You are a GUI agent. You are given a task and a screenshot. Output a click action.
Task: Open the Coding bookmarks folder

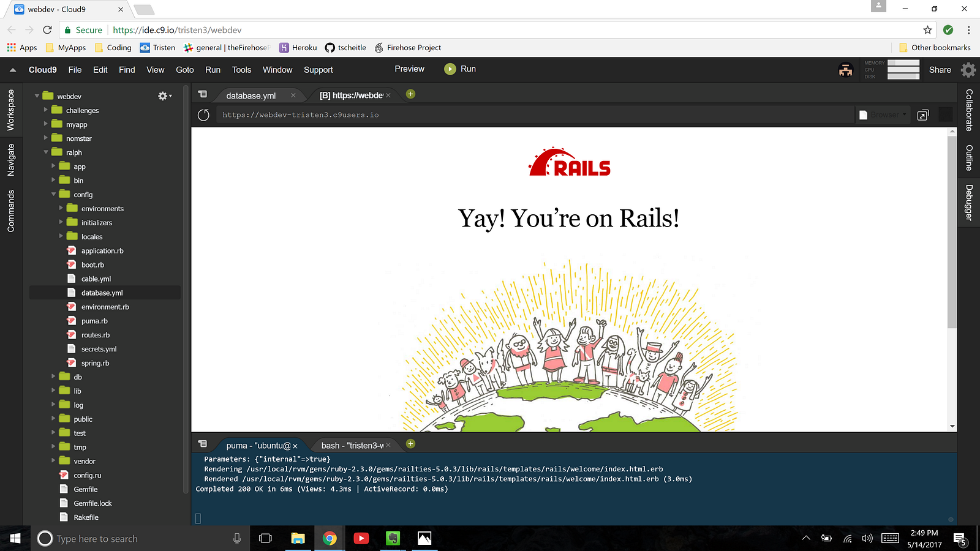[x=113, y=48]
